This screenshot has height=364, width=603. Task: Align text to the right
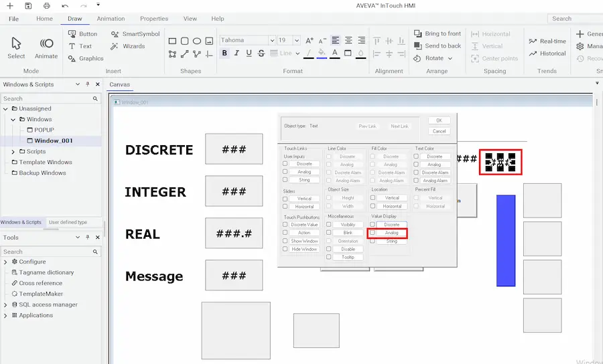(x=362, y=40)
